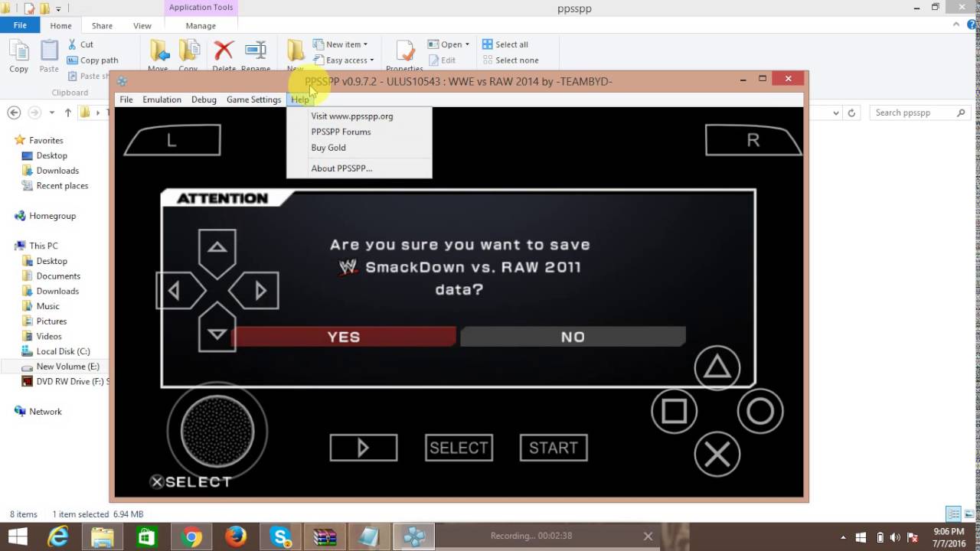
Task: Tap the Cross button overlay
Action: coord(717,455)
